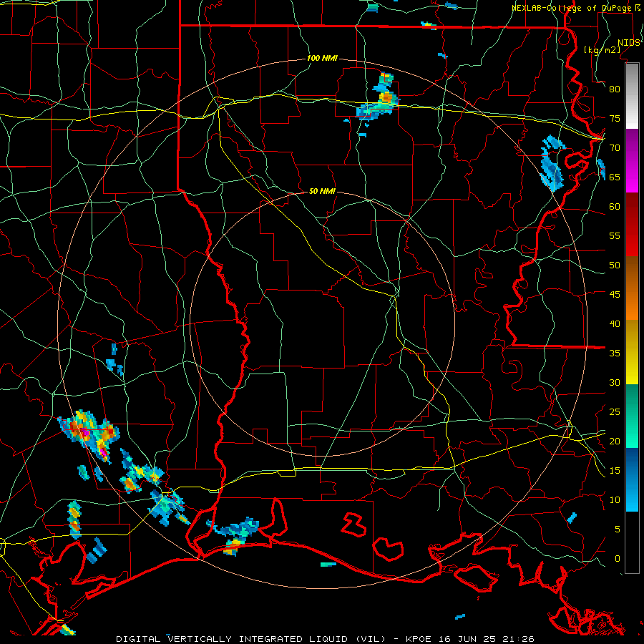Click the 25 value on the color scale
The height and width of the screenshot is (644, 644).
(615, 412)
